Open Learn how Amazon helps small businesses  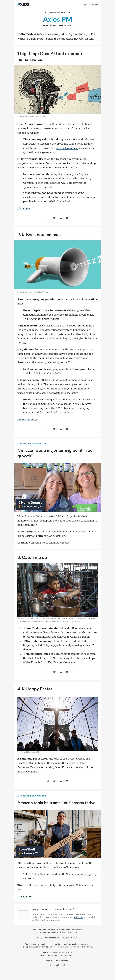pyautogui.click(x=44, y=542)
